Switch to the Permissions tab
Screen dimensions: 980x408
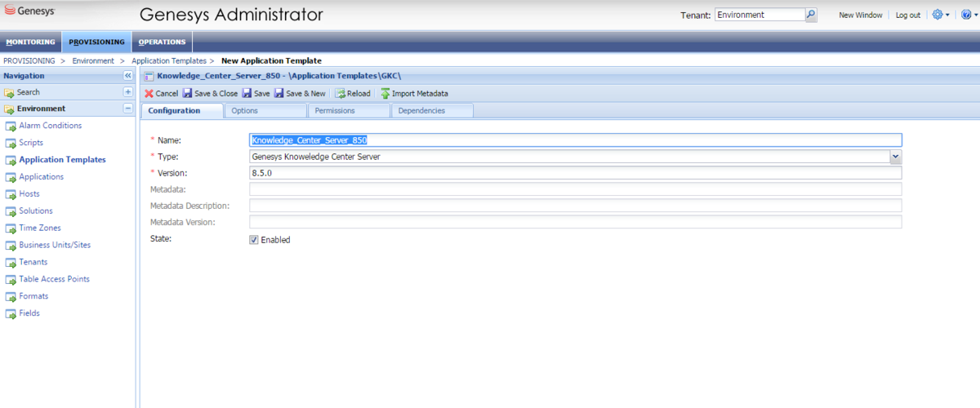click(349, 111)
